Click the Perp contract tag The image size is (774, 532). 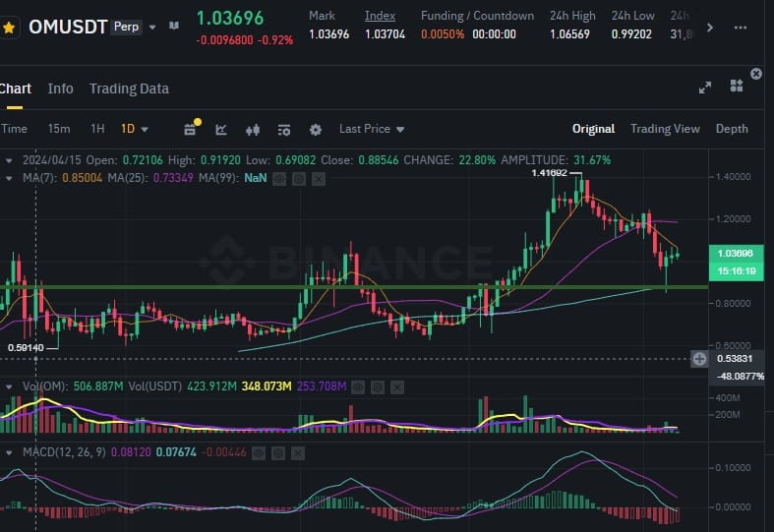[126, 27]
